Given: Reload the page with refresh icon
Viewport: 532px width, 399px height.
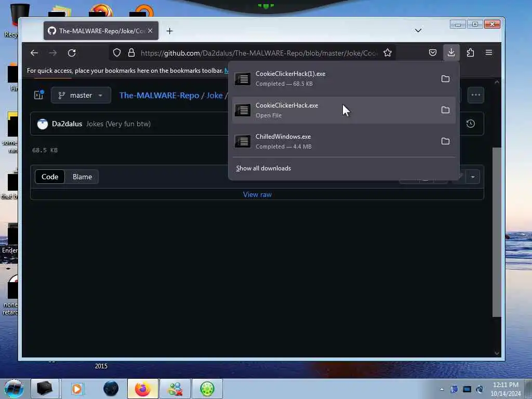Looking at the screenshot, I should [72, 53].
